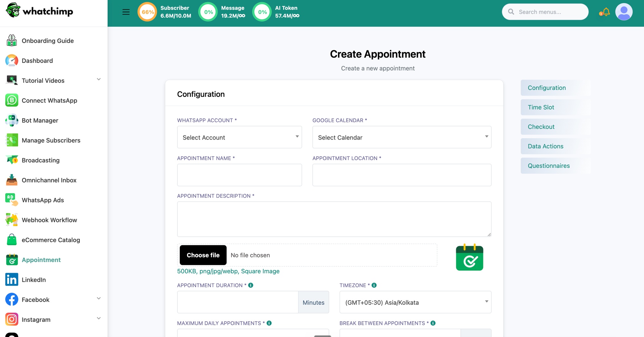Click the Tutorial Videos icon

12,80
